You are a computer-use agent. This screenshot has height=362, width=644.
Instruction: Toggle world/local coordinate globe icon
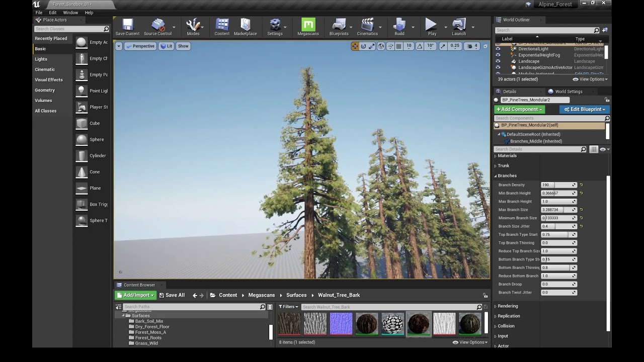[381, 46]
